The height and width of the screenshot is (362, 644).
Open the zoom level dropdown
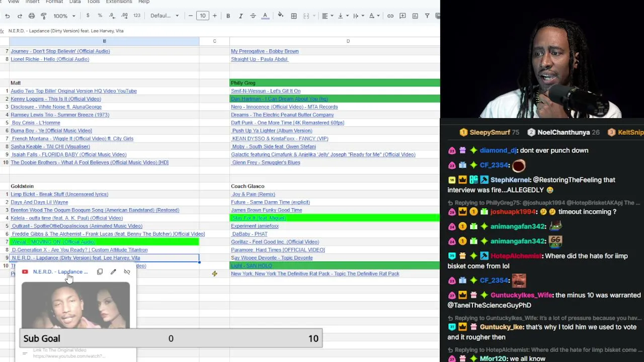click(x=64, y=16)
